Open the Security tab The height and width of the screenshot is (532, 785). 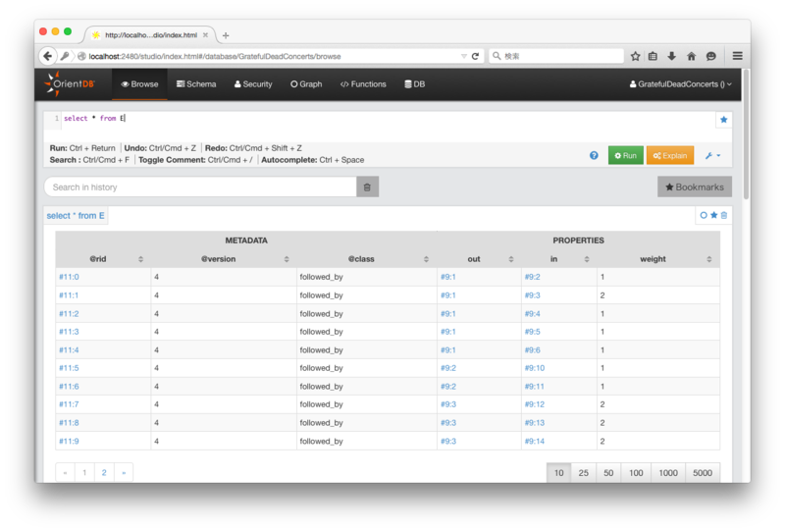253,84
